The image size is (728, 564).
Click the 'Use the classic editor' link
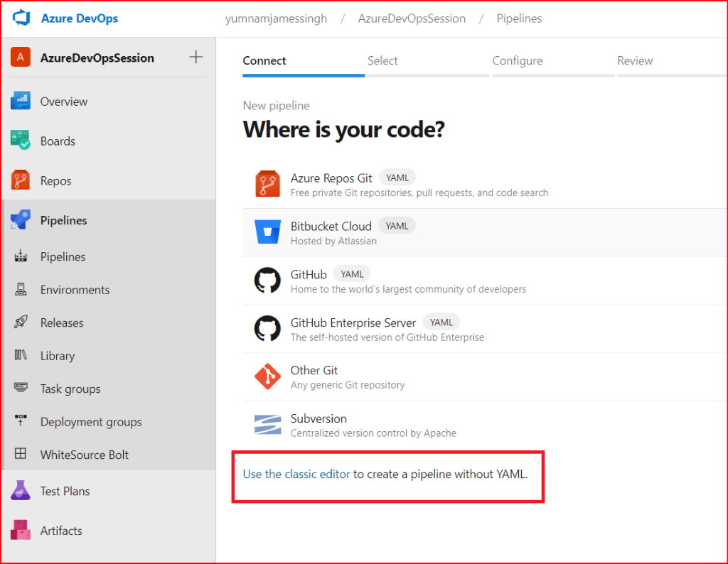pos(296,474)
